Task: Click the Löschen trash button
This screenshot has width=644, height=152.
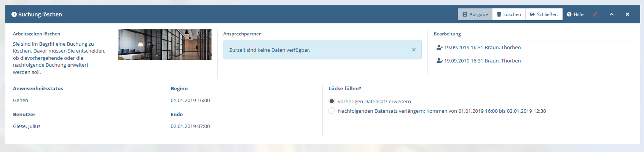Action: (x=509, y=14)
